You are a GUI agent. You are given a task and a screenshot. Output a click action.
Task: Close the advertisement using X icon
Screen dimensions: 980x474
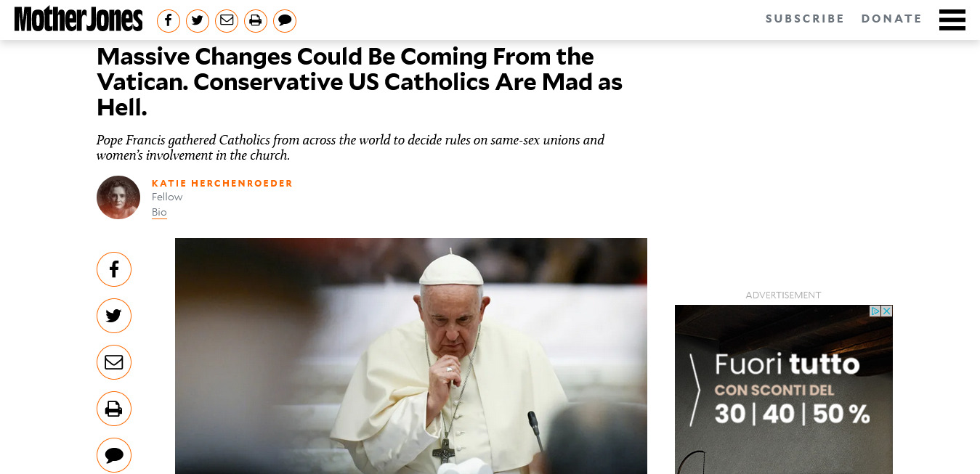886,311
